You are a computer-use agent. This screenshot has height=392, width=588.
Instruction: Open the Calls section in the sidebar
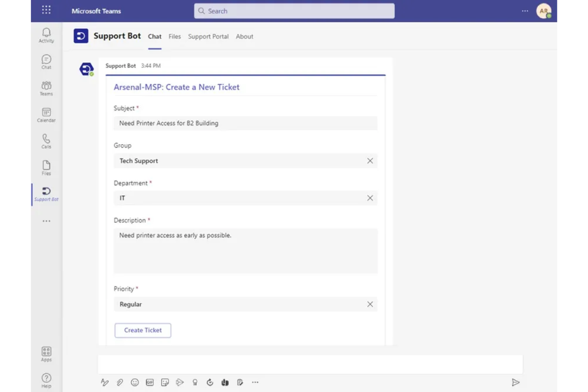pyautogui.click(x=46, y=141)
